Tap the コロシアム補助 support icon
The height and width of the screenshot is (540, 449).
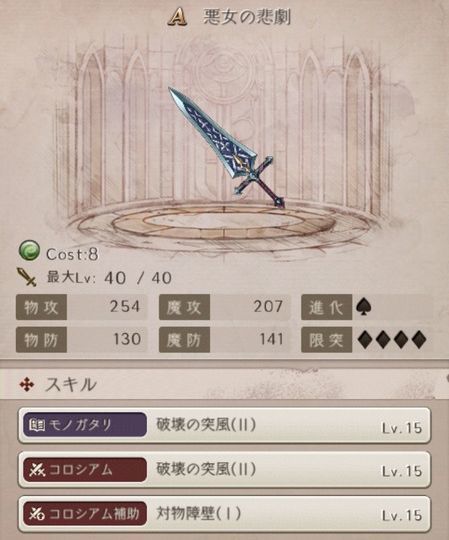coord(37,513)
